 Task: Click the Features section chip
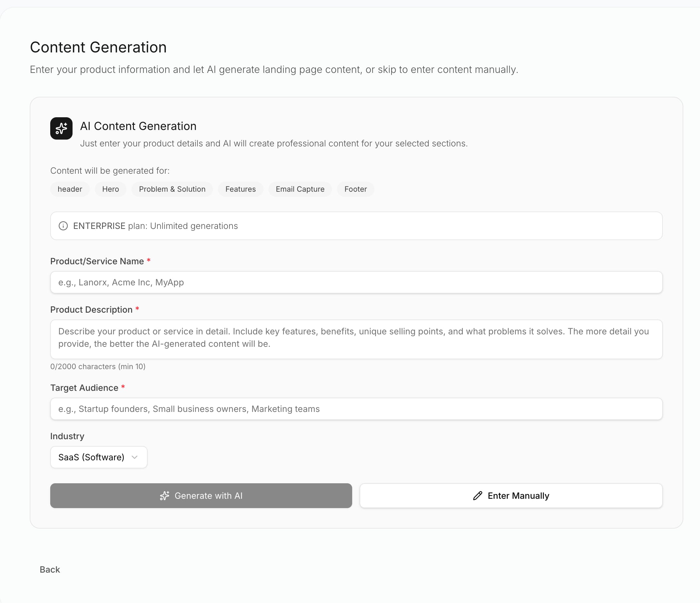(241, 189)
